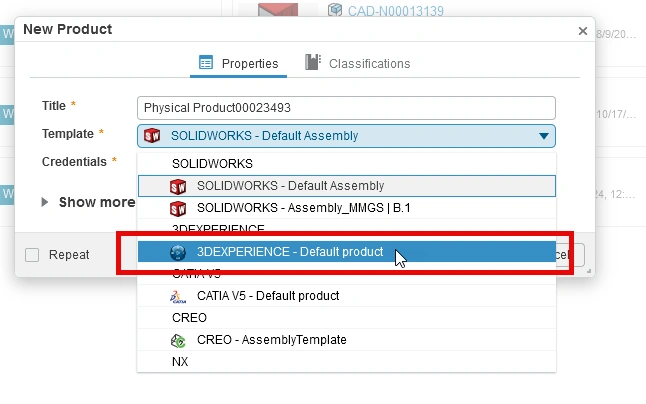Viewport: 646px width, 404px height.
Task: Switch to the Classifications tab
Action: pyautogui.click(x=369, y=63)
